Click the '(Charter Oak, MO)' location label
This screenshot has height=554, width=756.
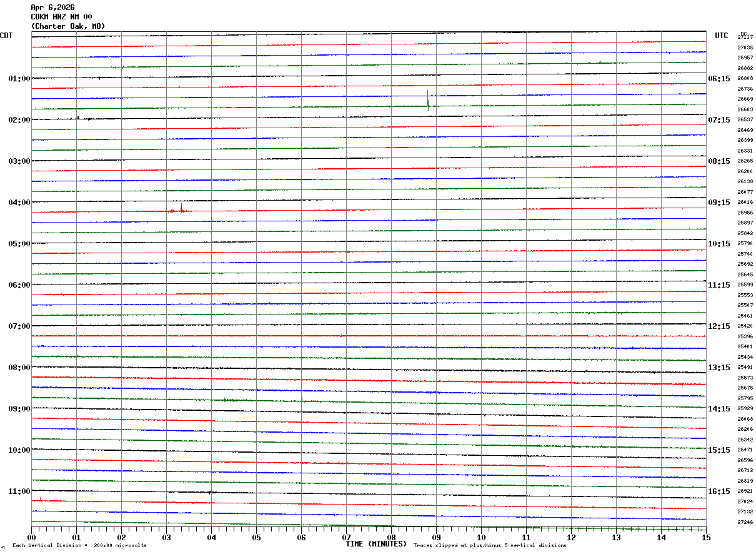68,26
